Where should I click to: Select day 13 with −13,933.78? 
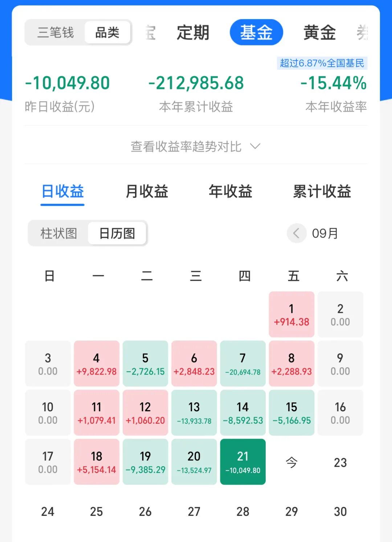[x=194, y=413]
